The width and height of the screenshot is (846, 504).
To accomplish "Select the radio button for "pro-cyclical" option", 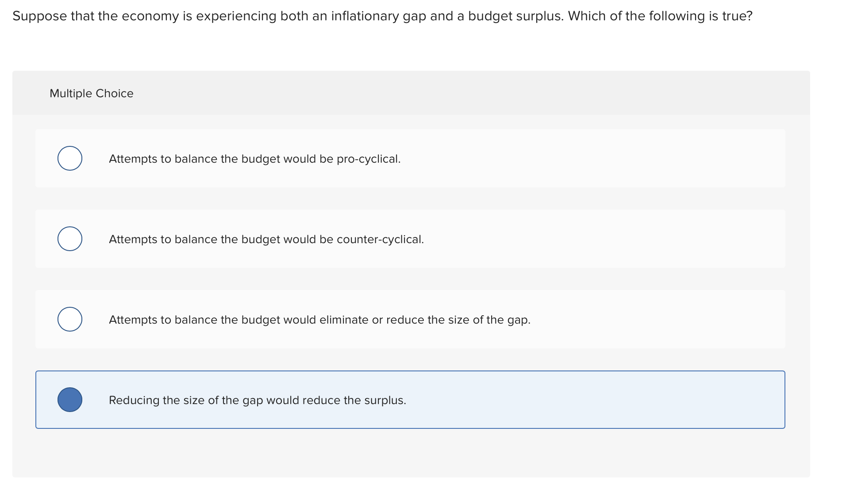I will click(70, 158).
